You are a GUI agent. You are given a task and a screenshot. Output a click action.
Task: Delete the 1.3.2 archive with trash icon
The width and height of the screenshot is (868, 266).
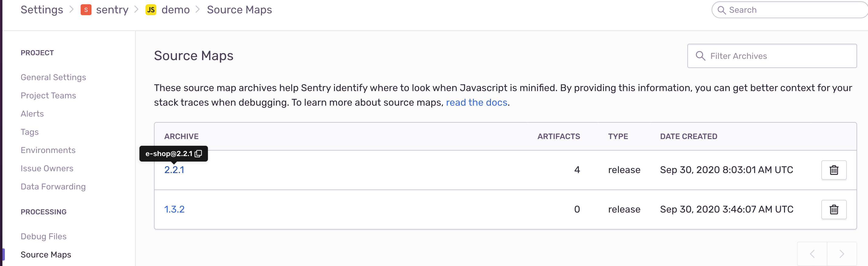click(x=834, y=209)
